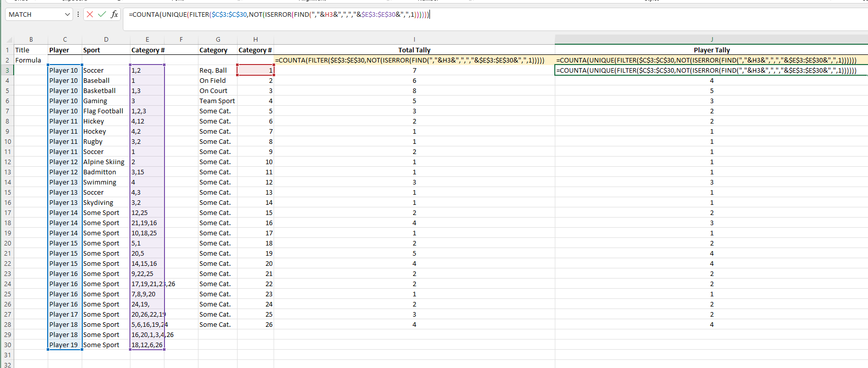Viewport: 868px width, 368px height.
Task: Select column F header
Action: (x=181, y=40)
